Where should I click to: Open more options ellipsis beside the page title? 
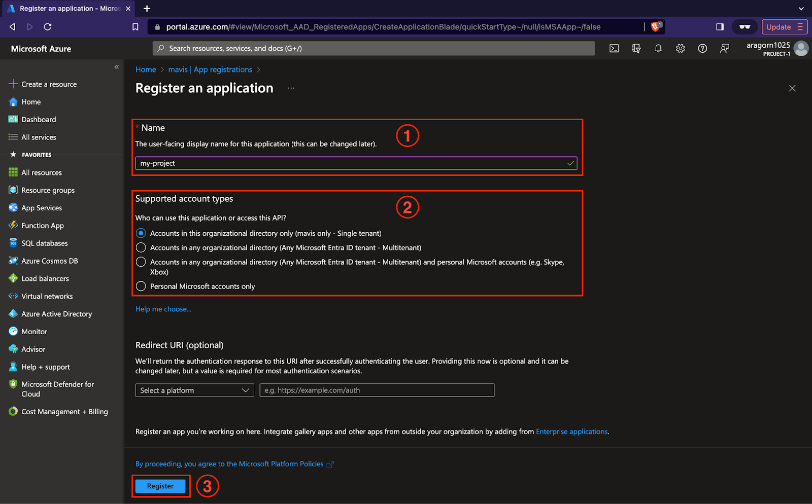[x=291, y=88]
